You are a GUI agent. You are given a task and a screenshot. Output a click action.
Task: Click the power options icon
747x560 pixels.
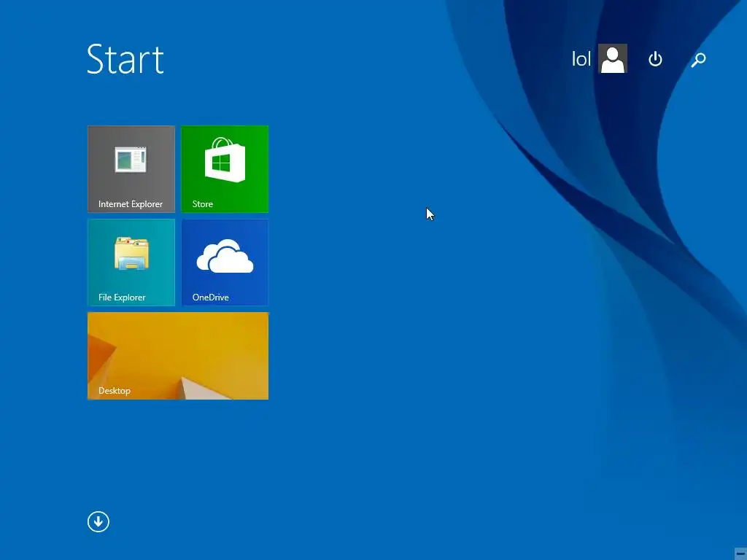(656, 59)
